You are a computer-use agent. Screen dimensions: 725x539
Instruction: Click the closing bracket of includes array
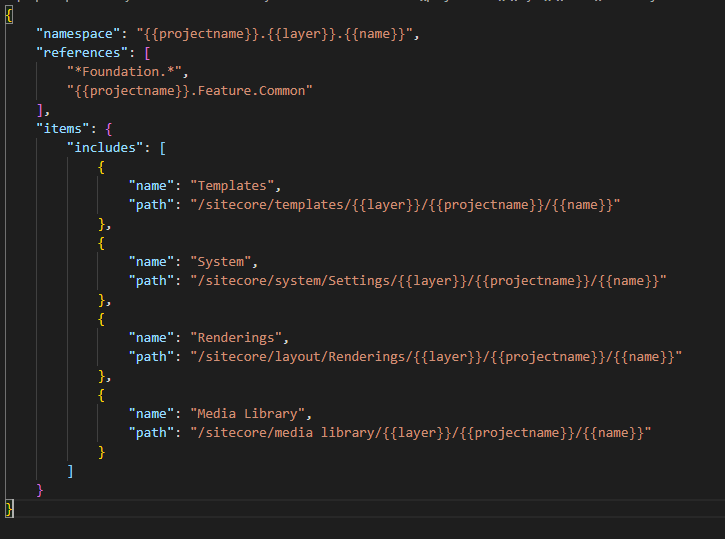(x=70, y=471)
